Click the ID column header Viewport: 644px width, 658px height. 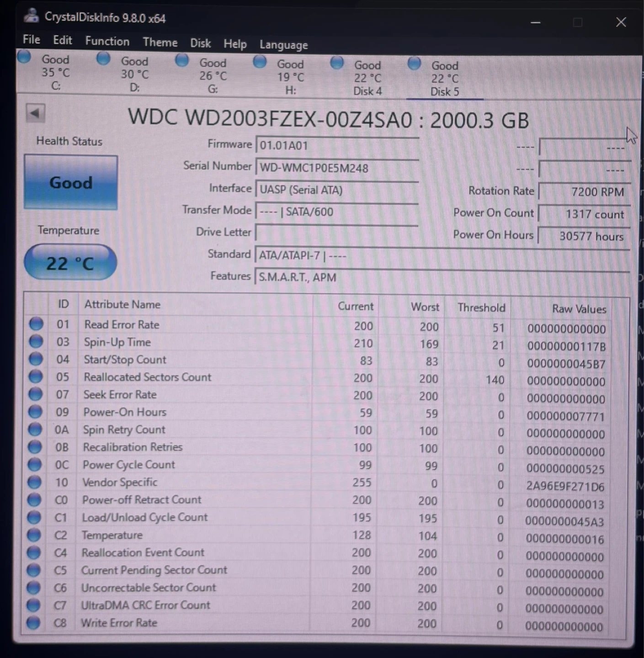pos(63,304)
